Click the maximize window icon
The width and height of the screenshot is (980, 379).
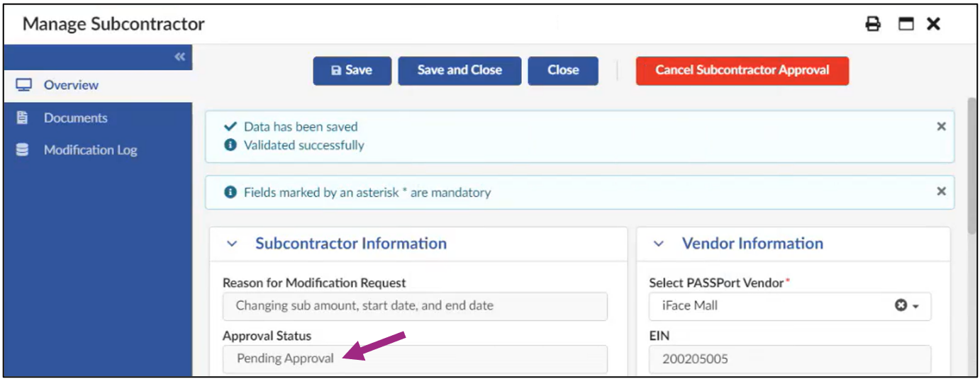(906, 24)
